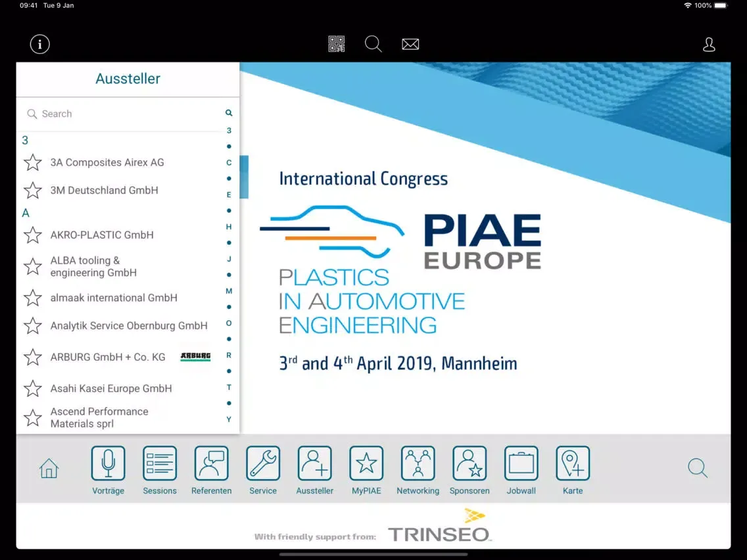Favorite ARBURG GmbH + Co. KG star
This screenshot has height=560, width=747.
coord(33,357)
